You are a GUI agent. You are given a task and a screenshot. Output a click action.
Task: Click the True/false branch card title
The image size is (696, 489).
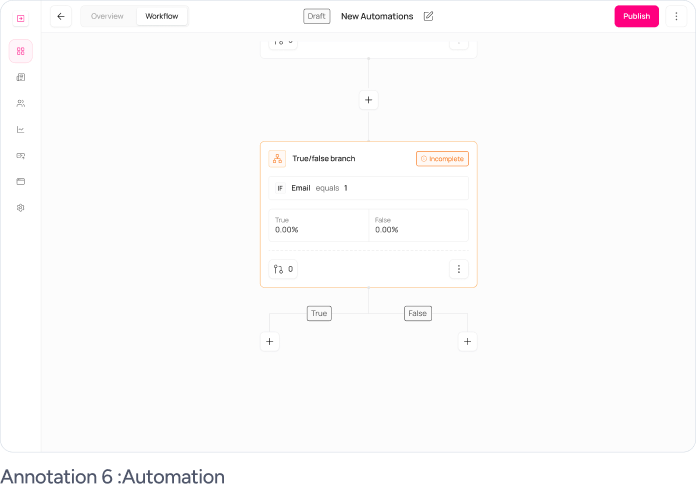click(x=324, y=158)
